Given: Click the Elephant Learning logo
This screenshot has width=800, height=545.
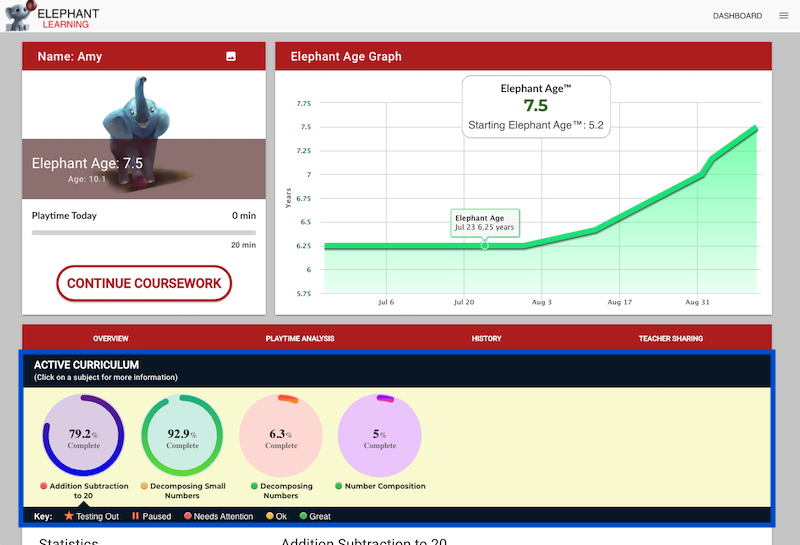Looking at the screenshot, I should click(52, 16).
